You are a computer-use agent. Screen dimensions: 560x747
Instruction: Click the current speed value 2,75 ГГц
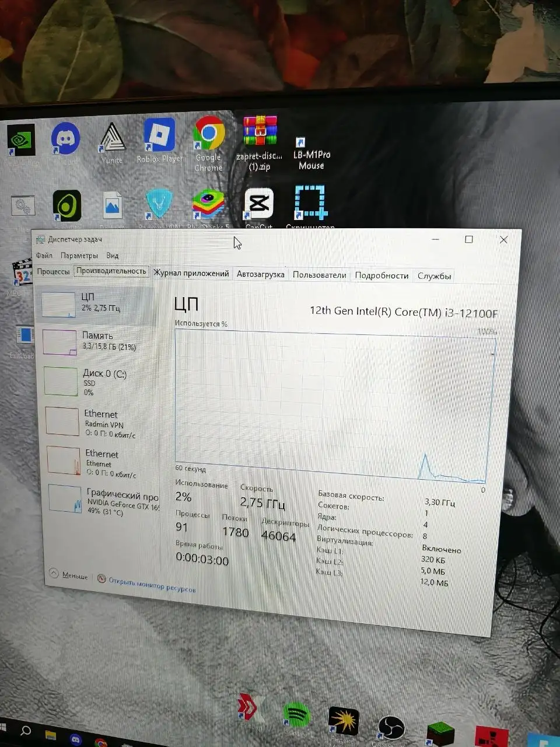(262, 503)
